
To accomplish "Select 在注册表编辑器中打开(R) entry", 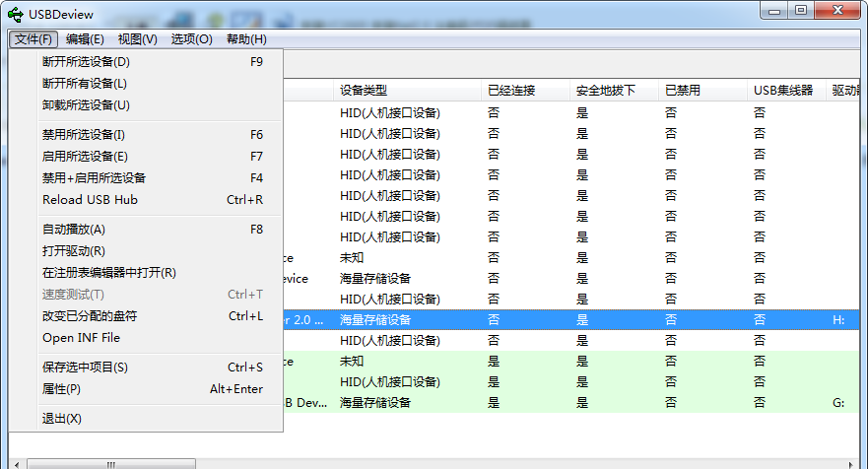I will point(160,272).
